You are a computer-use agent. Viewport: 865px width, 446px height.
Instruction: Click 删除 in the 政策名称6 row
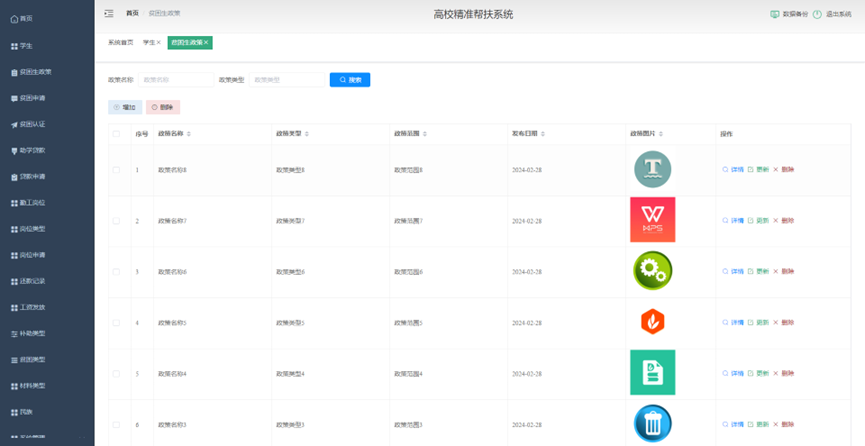783,272
